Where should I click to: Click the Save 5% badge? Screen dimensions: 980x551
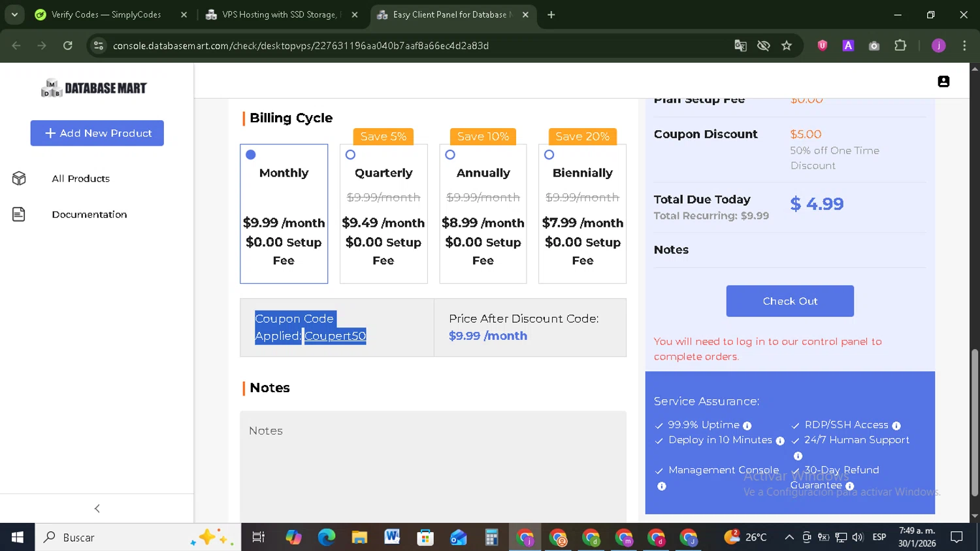click(x=384, y=137)
